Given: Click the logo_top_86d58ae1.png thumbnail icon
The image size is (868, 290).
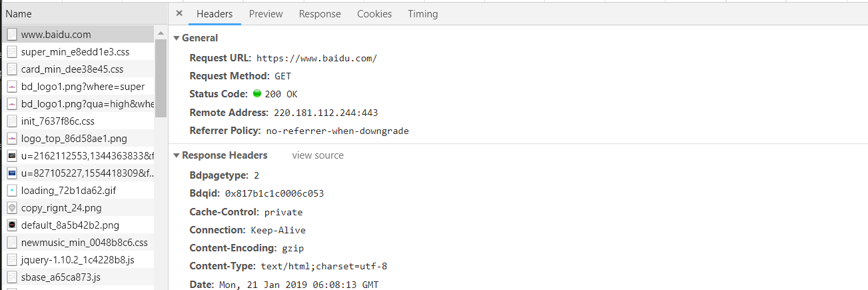Looking at the screenshot, I should pos(12,139).
